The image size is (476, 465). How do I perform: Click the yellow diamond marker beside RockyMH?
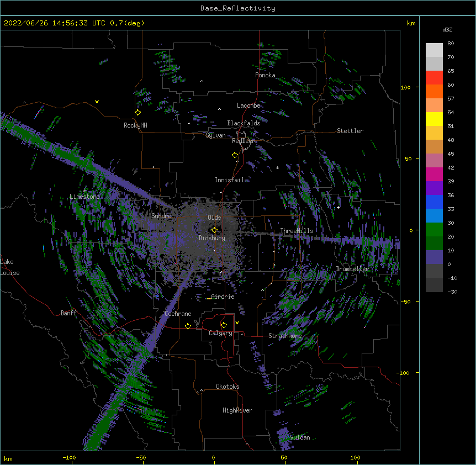click(x=138, y=113)
